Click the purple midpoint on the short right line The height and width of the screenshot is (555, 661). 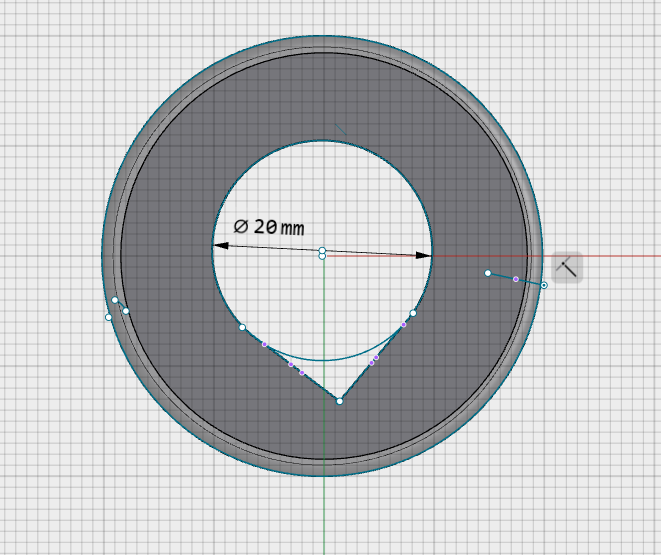click(x=516, y=279)
